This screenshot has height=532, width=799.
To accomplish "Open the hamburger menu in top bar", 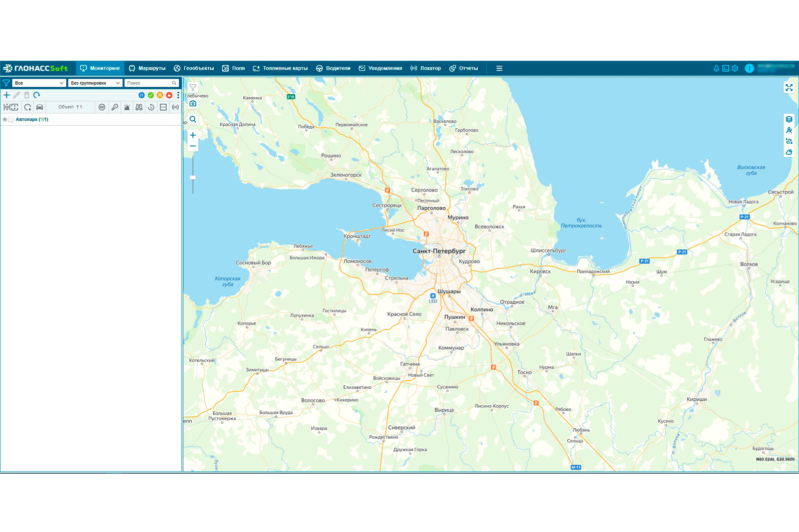I will (x=499, y=68).
